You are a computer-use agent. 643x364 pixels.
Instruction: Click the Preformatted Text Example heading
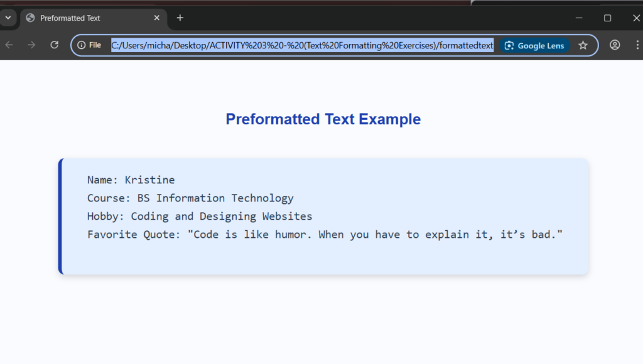(x=323, y=119)
